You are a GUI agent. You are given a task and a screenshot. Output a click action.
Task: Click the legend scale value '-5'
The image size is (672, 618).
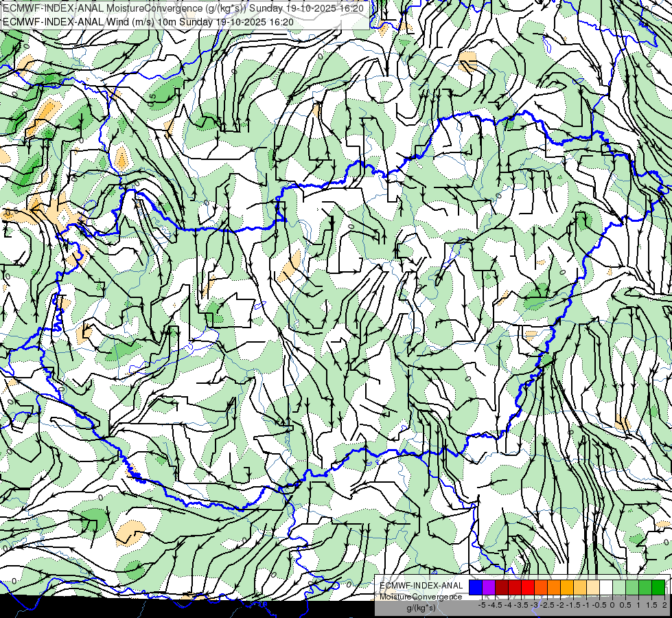[482, 605]
